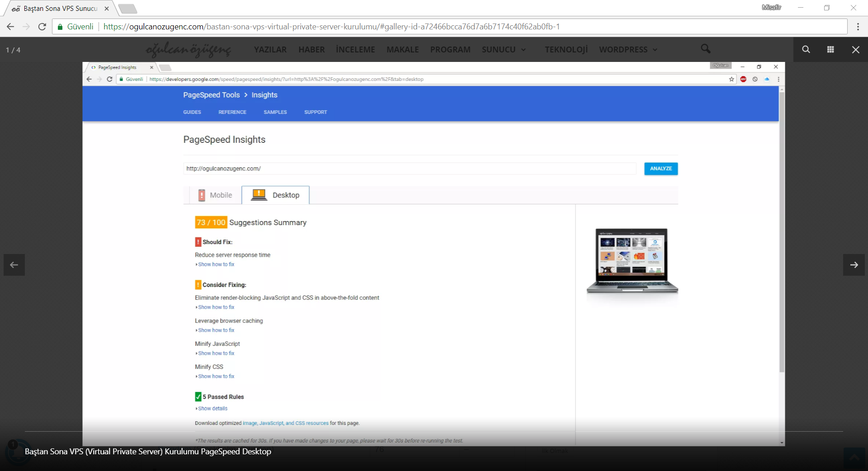The image size is (868, 471).
Task: Click the inner screenshot's scrollbar
Action: (x=782, y=231)
